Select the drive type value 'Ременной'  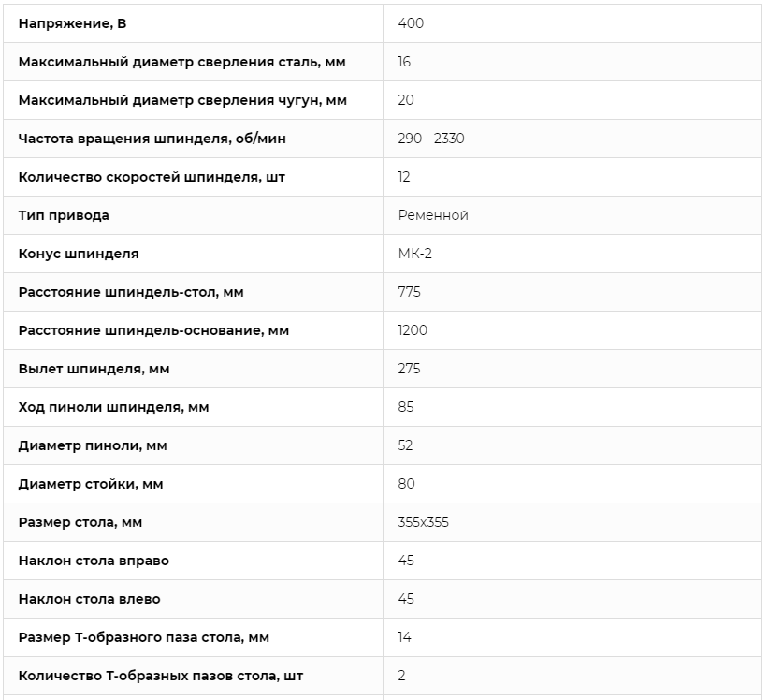click(433, 215)
